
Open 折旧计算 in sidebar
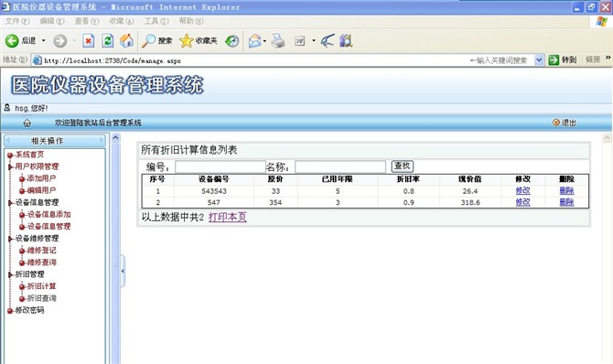pyautogui.click(x=41, y=286)
